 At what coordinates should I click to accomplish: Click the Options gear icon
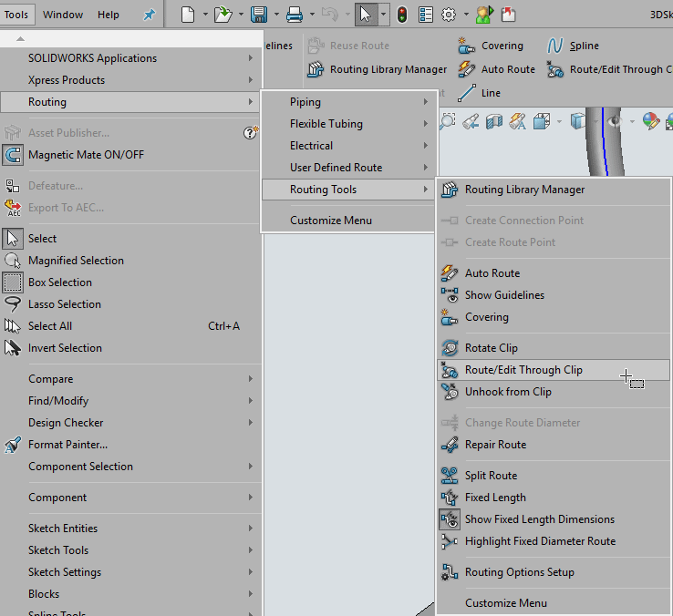click(449, 15)
